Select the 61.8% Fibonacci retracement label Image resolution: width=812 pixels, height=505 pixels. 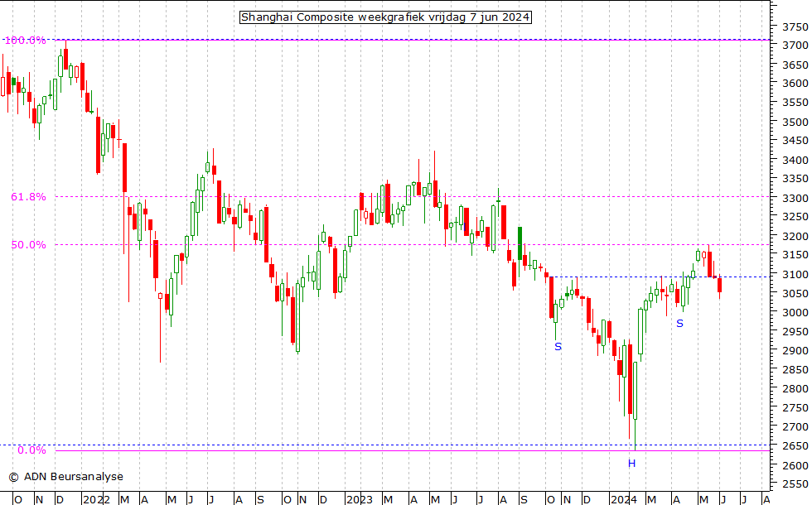coord(28,197)
